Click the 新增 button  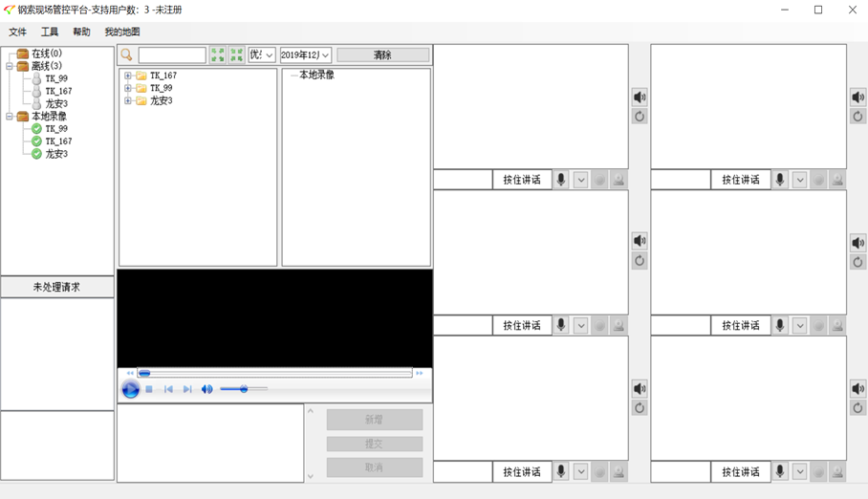(x=374, y=420)
